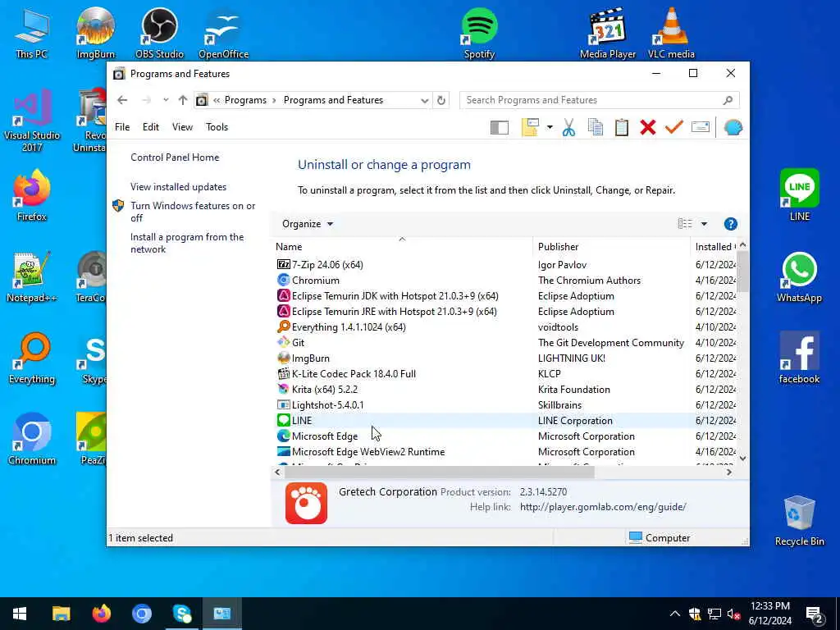Viewport: 840px width, 630px height.
Task: Click the Spotify desktop icon
Action: [x=479, y=33]
